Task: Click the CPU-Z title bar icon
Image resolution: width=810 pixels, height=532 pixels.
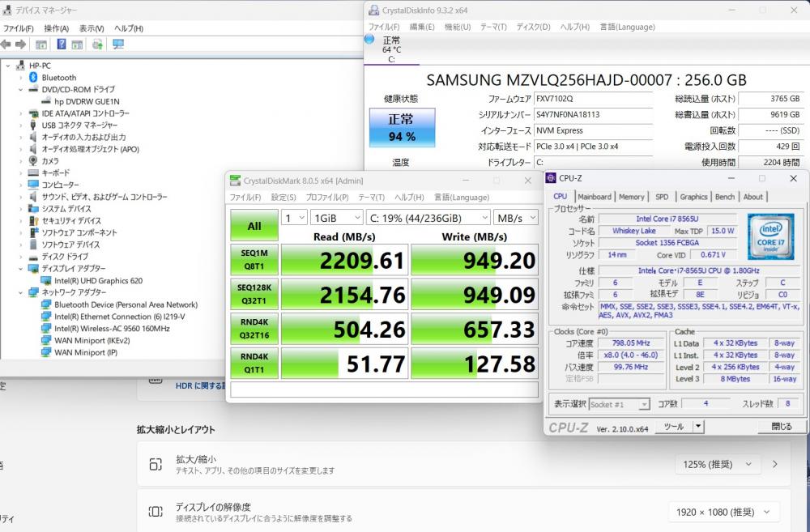Action: 551,178
